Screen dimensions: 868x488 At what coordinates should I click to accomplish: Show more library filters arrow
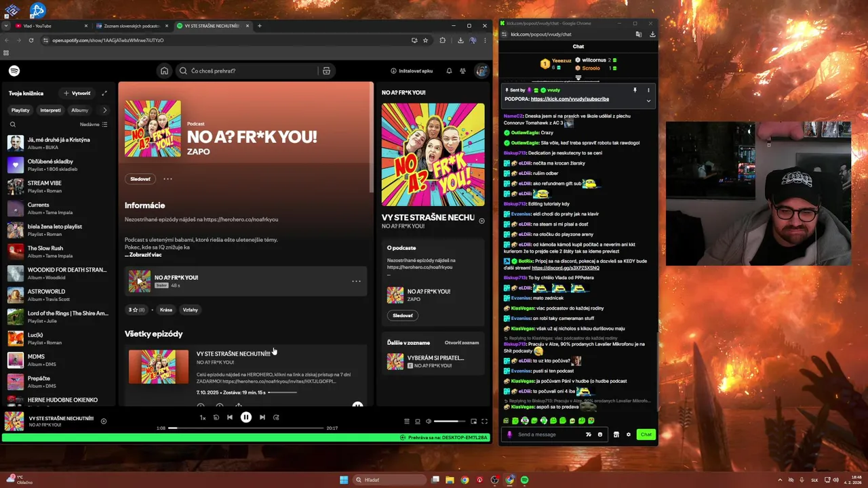click(104, 110)
